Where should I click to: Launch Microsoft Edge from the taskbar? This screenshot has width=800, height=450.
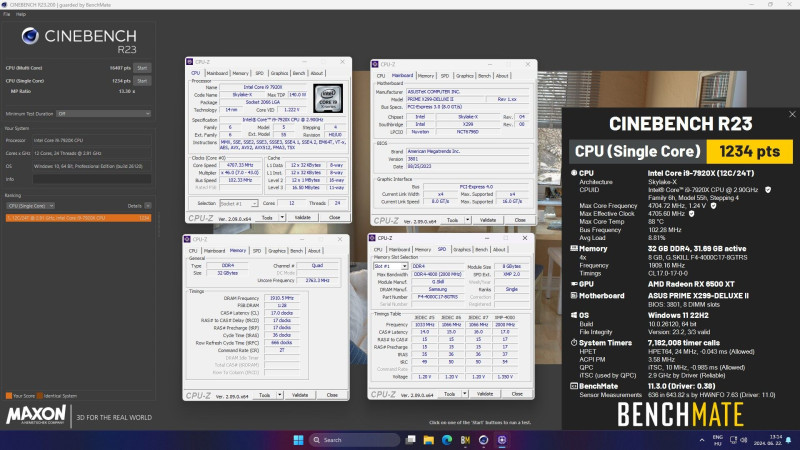click(447, 440)
